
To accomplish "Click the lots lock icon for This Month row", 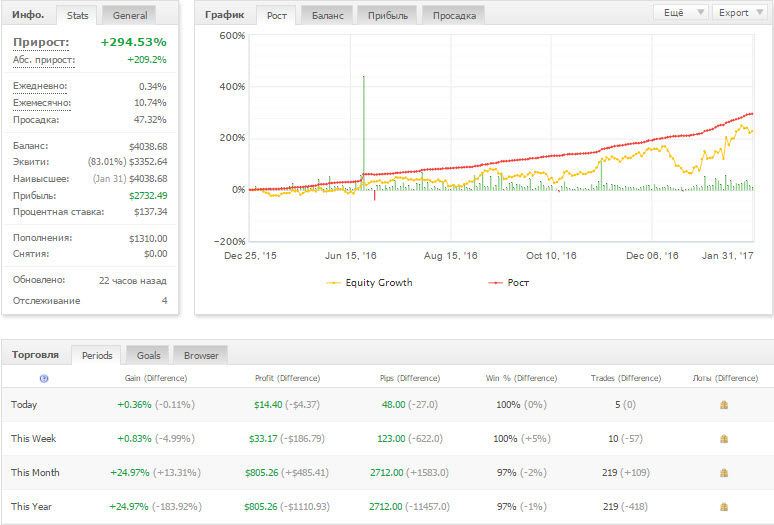I will coord(724,473).
